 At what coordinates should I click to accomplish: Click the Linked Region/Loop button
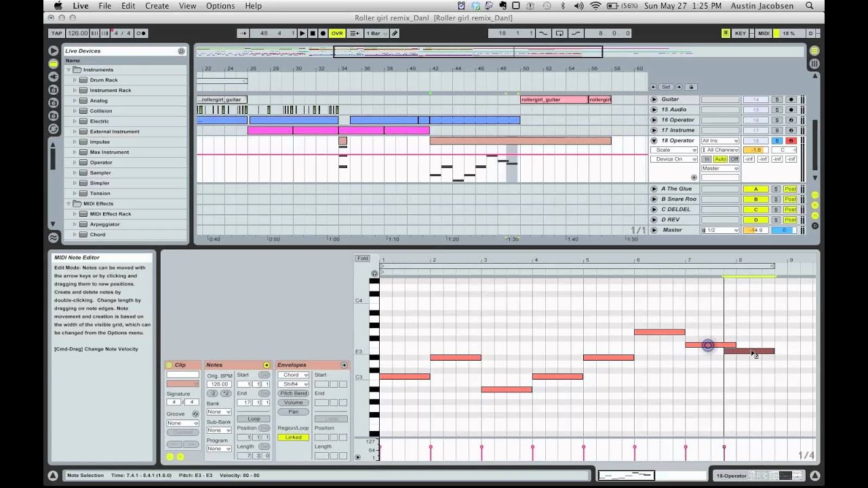tap(293, 437)
